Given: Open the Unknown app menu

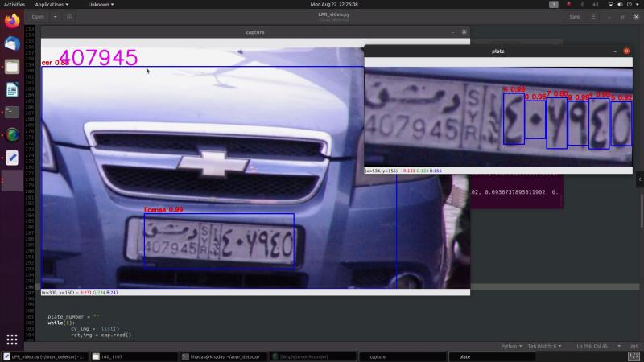Looking at the screenshot, I should click(x=101, y=5).
